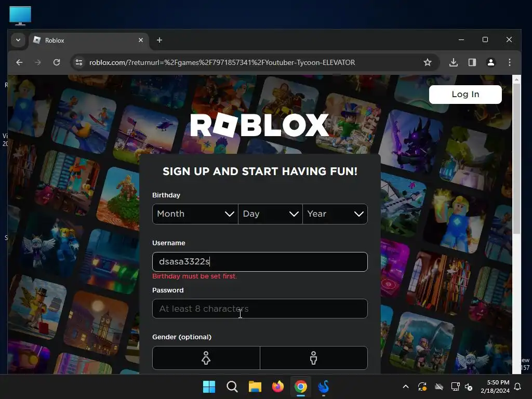Click the muted volume tray icon
Image resolution: width=532 pixels, height=399 pixels.
(x=469, y=387)
